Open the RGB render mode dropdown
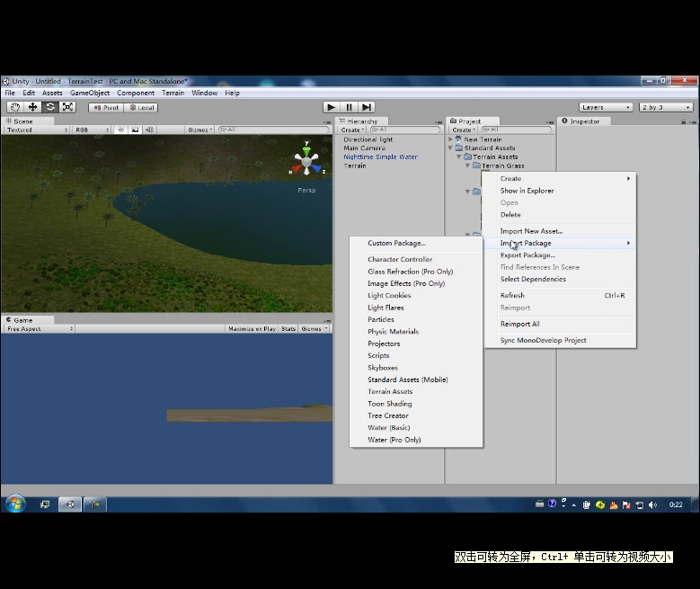The image size is (700, 589). click(92, 129)
